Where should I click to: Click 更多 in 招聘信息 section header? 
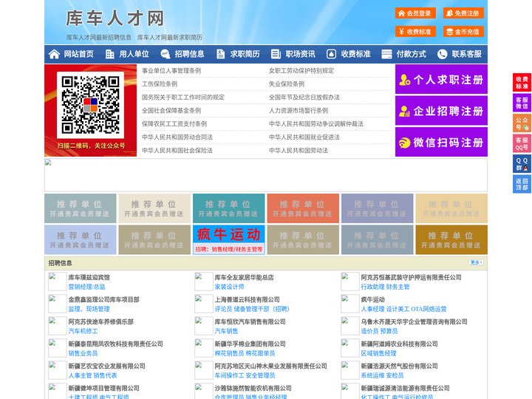tap(476, 262)
